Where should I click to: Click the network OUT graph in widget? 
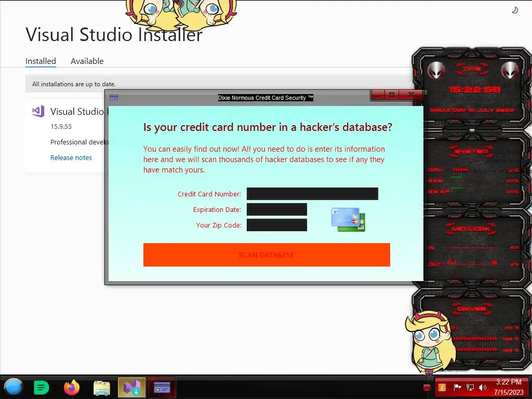472,262
